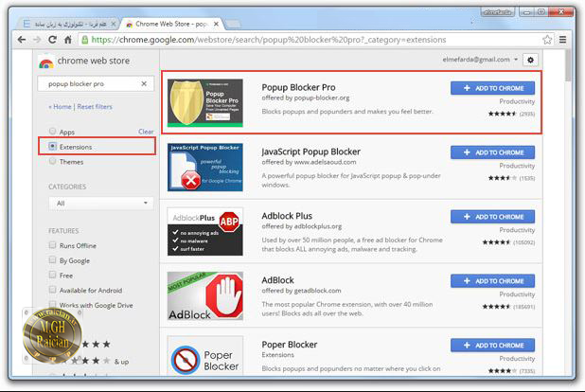Click the elmefarda profile button in title bar
Image resolution: width=585 pixels, height=392 pixels.
coord(498,12)
